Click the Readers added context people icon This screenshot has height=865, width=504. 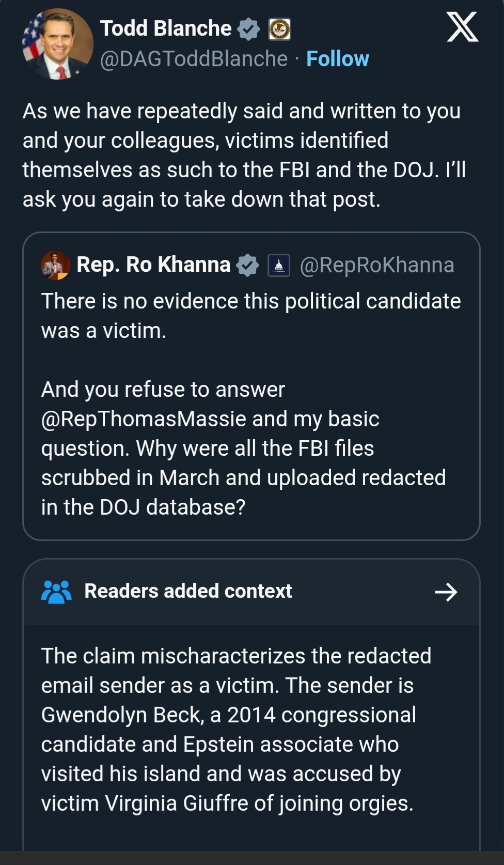coord(56,592)
